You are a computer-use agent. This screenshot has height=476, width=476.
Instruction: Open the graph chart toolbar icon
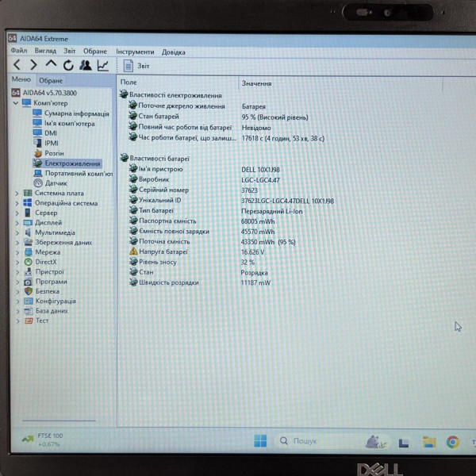coord(103,65)
